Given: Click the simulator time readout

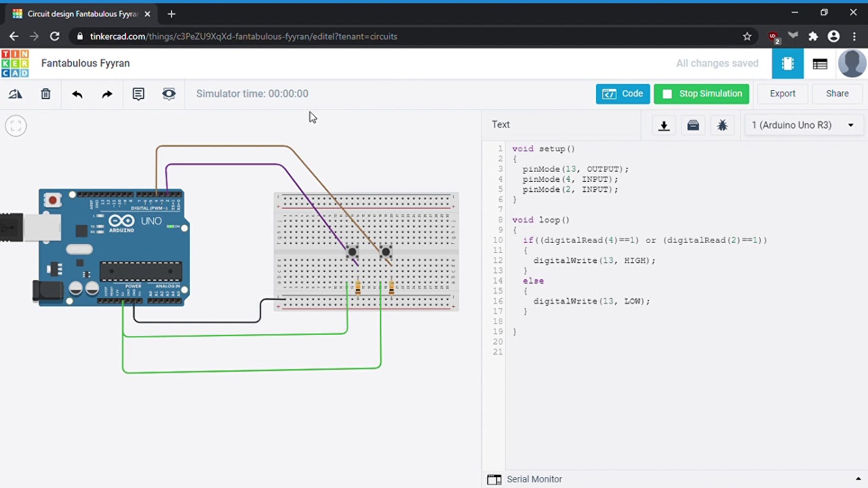Looking at the screenshot, I should click(x=252, y=94).
